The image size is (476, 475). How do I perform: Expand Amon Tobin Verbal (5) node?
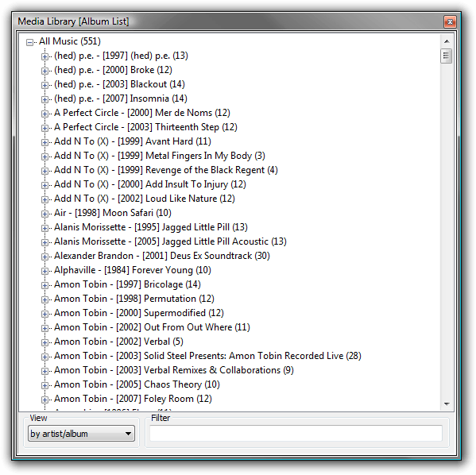click(45, 342)
